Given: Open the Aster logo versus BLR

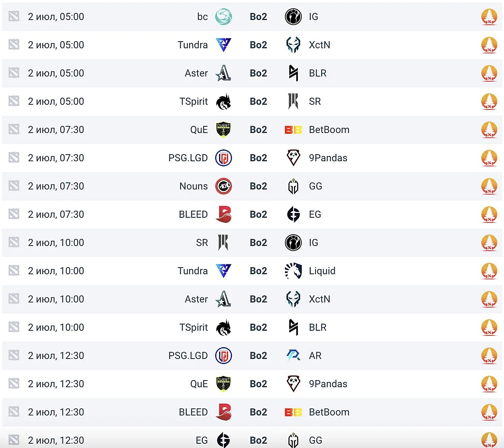Looking at the screenshot, I should pos(223,73).
